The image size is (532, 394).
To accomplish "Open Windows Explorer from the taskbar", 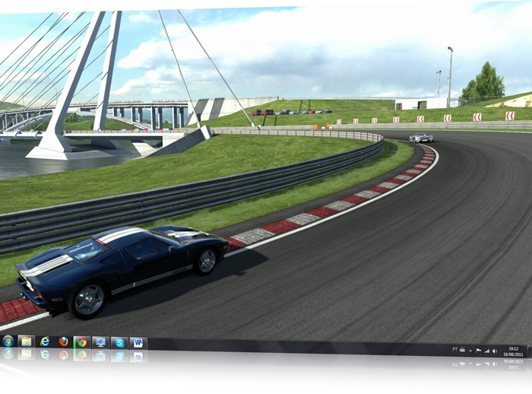I will [x=26, y=342].
